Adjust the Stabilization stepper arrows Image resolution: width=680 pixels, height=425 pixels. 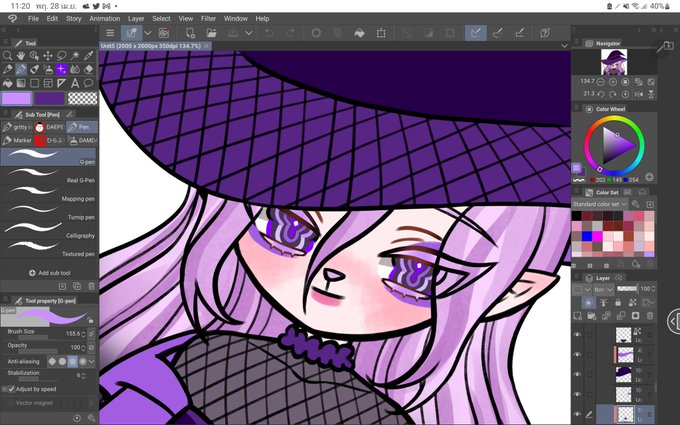(x=83, y=376)
